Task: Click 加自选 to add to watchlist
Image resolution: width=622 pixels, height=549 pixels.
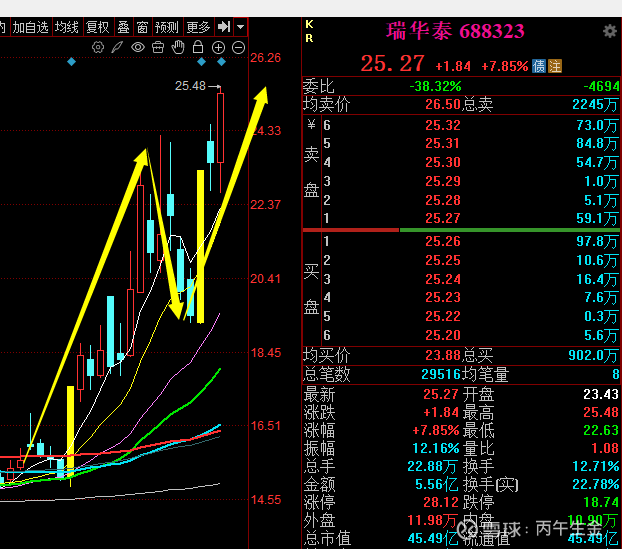Action: click(x=30, y=27)
